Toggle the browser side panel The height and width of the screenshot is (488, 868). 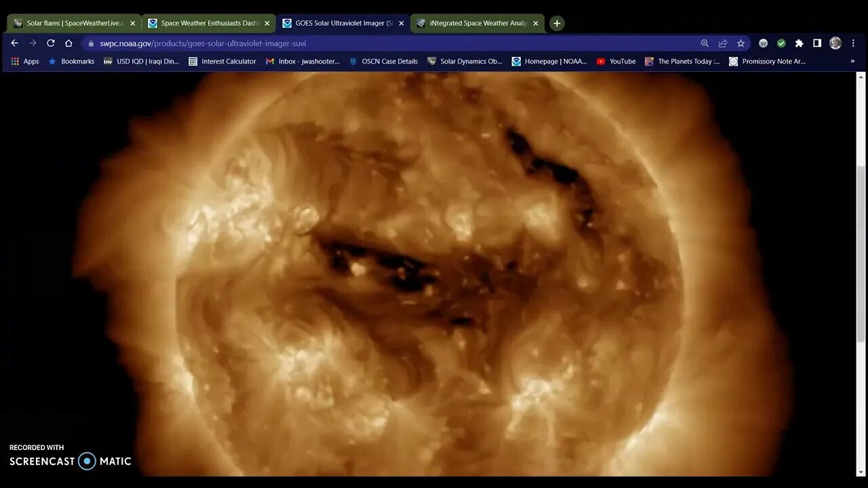[x=817, y=43]
